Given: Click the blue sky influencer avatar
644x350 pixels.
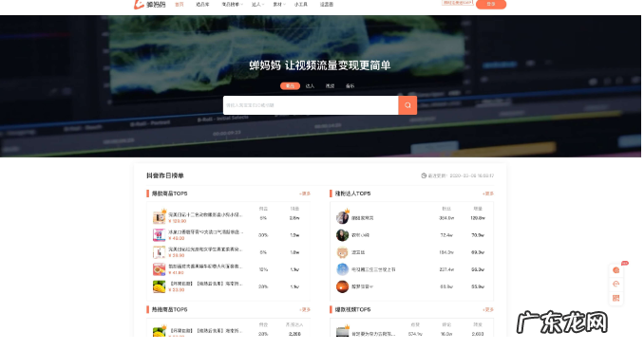Looking at the screenshot, I should [x=342, y=269].
